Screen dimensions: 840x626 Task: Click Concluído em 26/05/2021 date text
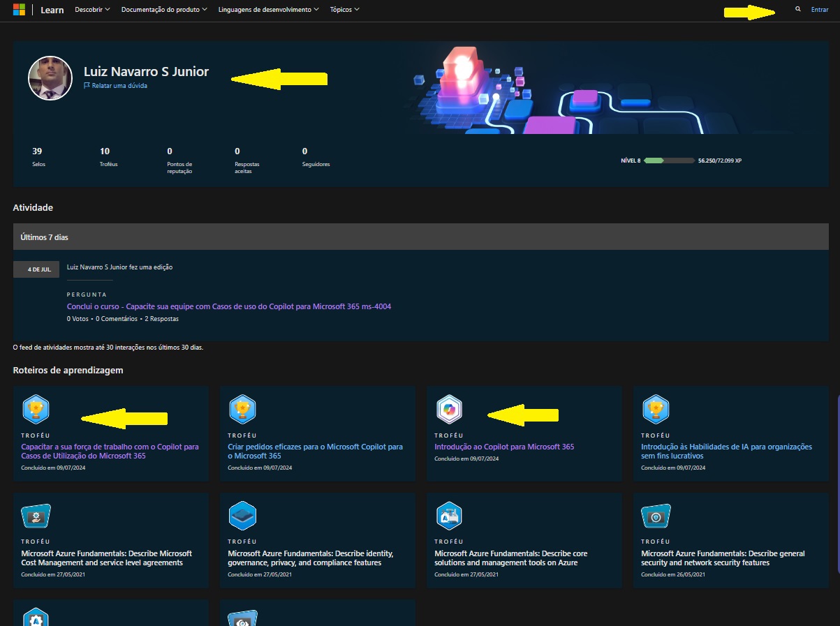673,574
